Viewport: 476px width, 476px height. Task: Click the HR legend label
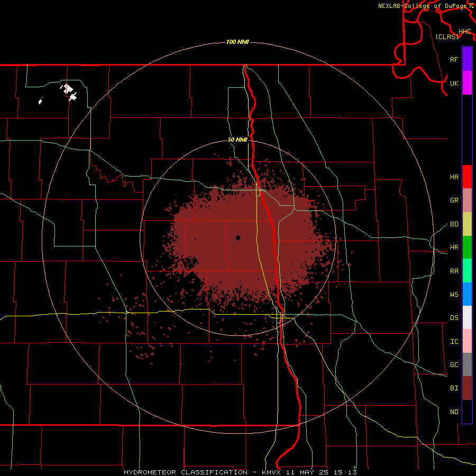click(x=454, y=248)
